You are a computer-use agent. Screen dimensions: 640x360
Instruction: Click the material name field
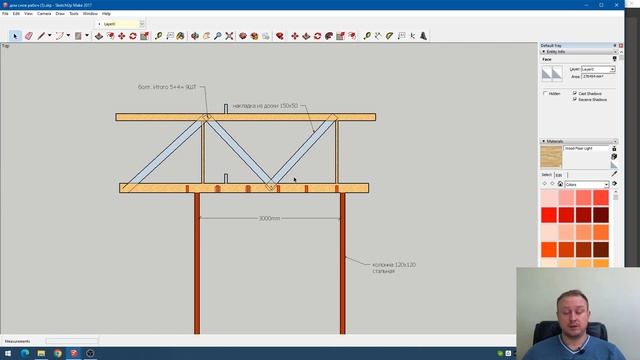[587, 149]
